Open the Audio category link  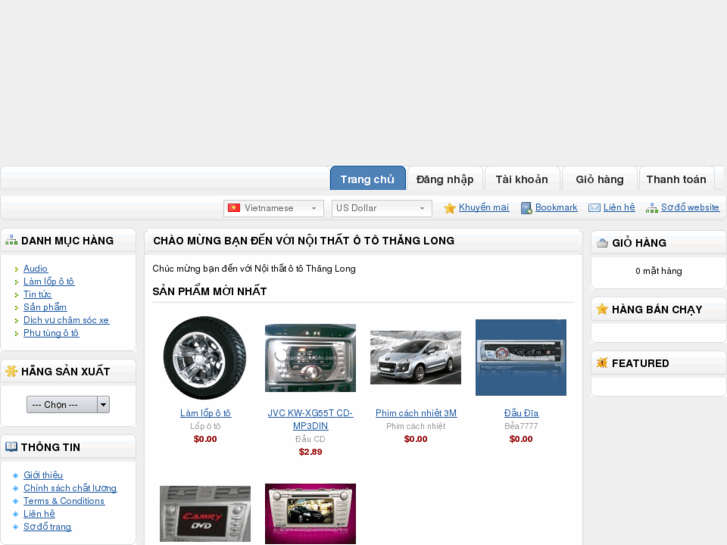[36, 269]
